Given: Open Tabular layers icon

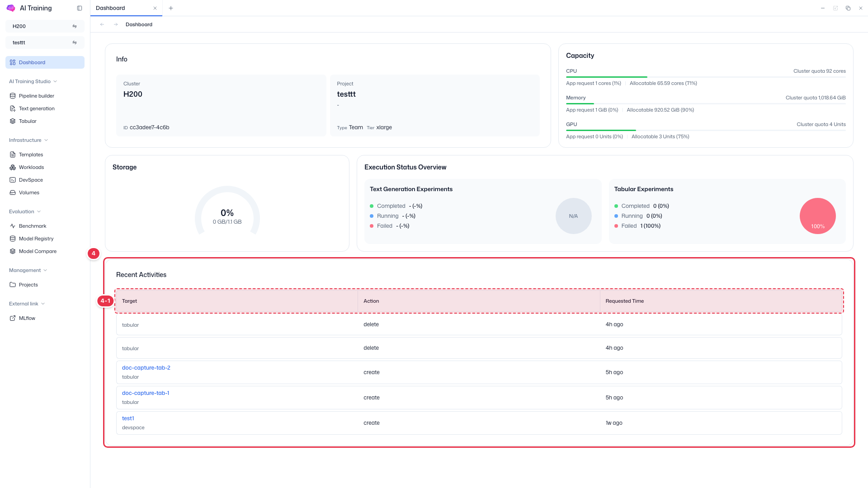Looking at the screenshot, I should (13, 121).
